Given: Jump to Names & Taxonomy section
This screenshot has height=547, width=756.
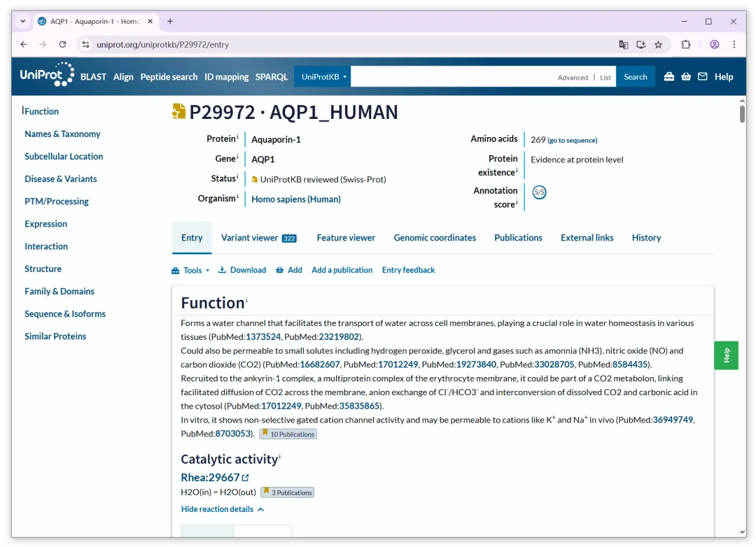Looking at the screenshot, I should (x=63, y=134).
